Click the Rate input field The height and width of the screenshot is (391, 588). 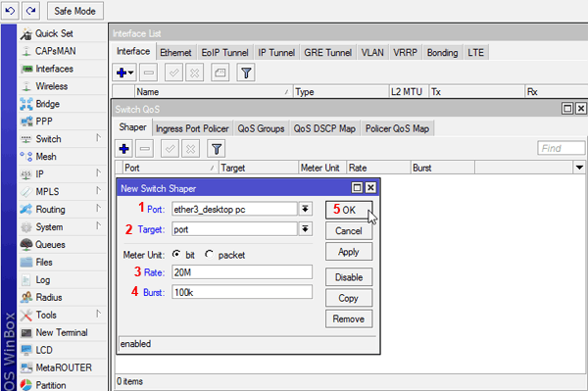point(242,271)
